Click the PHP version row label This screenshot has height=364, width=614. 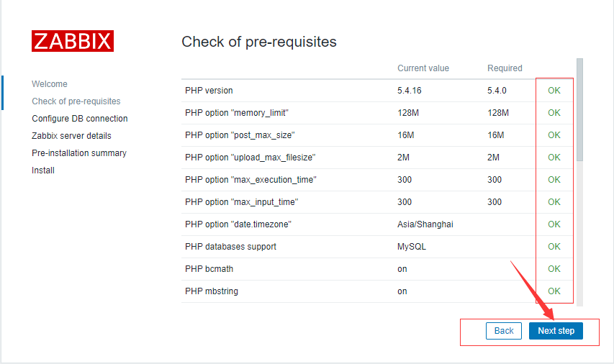pyautogui.click(x=209, y=91)
